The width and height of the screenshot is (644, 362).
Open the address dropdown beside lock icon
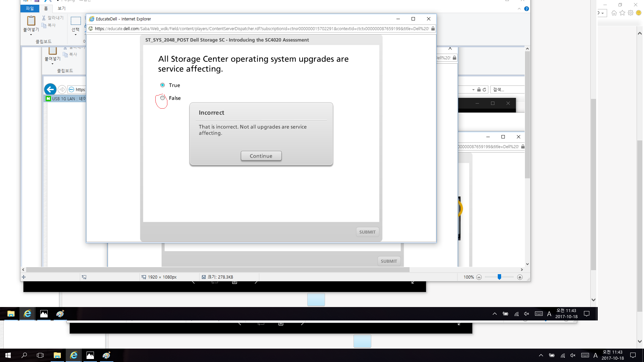coord(473,90)
